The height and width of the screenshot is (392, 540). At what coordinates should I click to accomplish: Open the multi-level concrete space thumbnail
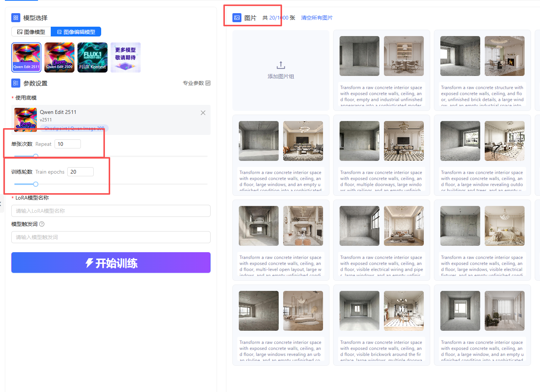(x=259, y=226)
